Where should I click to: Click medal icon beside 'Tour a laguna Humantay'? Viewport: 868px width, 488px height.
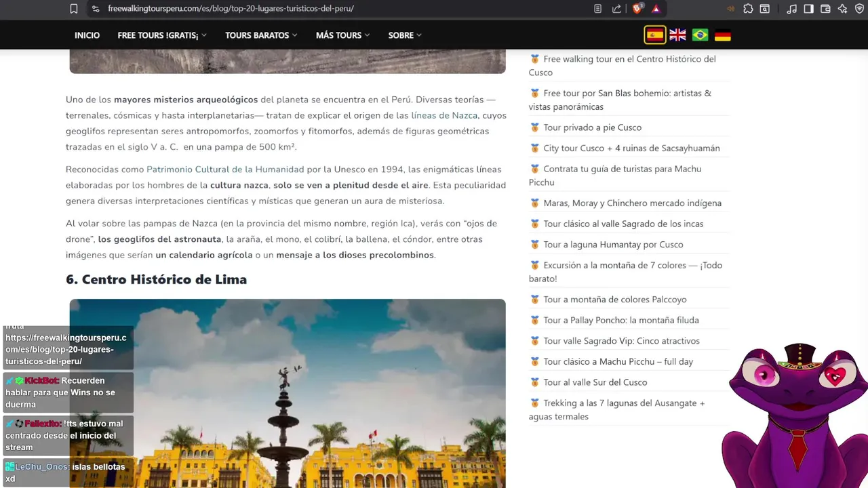click(534, 245)
